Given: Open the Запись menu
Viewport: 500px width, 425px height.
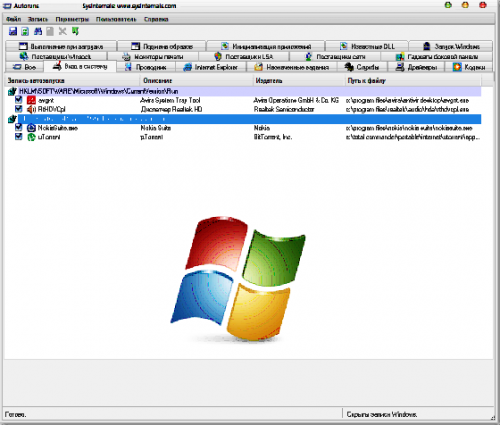Looking at the screenshot, I should tap(38, 19).
